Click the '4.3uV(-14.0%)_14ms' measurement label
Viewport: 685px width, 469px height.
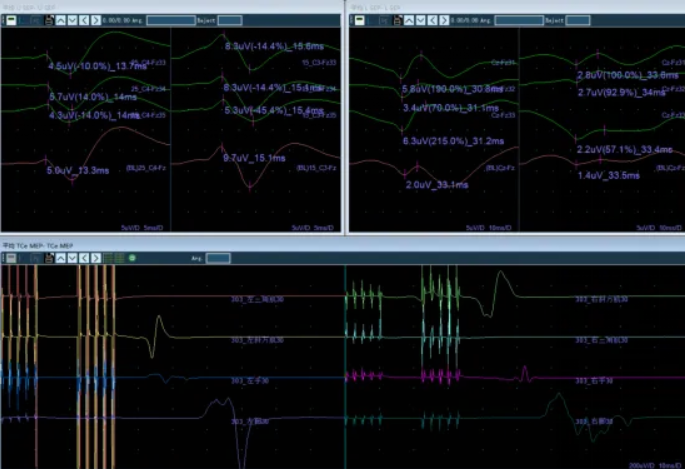click(94, 115)
